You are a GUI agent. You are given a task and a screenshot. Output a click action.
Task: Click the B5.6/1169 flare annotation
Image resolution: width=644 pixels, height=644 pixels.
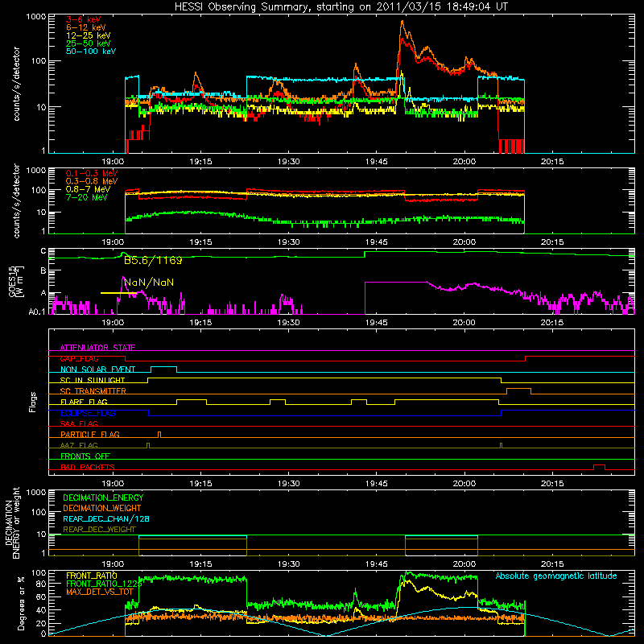(x=153, y=260)
